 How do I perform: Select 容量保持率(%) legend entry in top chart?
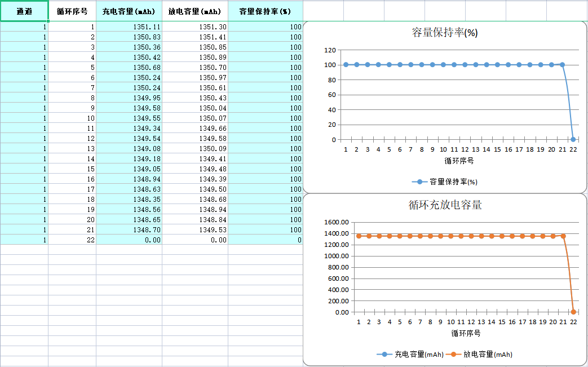click(x=445, y=182)
